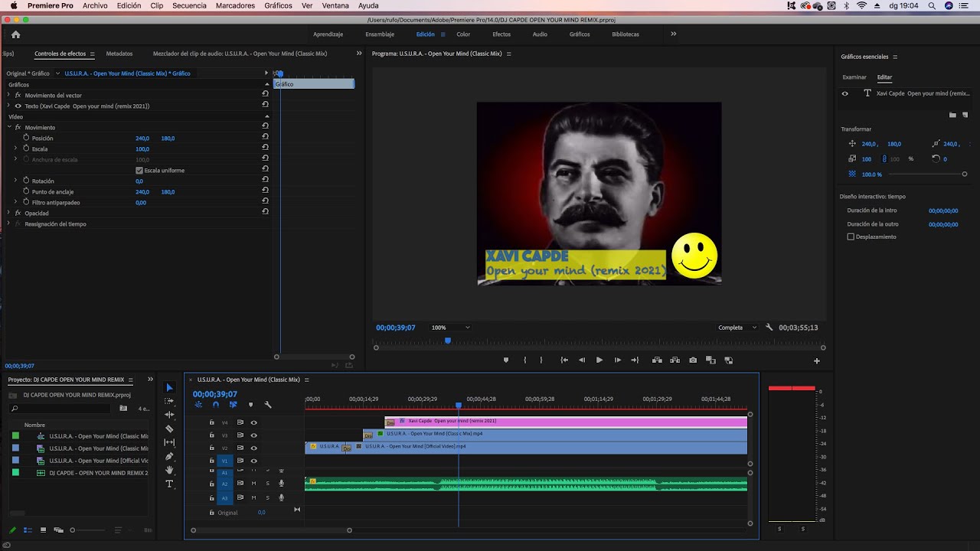Screen dimensions: 980x551
Task: Open the Button Editor plus icon
Action: (x=817, y=360)
